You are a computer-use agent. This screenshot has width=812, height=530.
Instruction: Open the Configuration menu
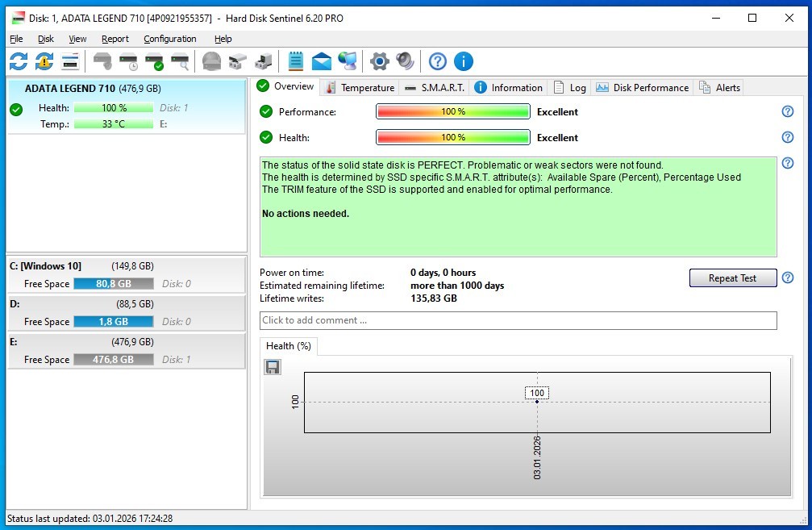(170, 39)
